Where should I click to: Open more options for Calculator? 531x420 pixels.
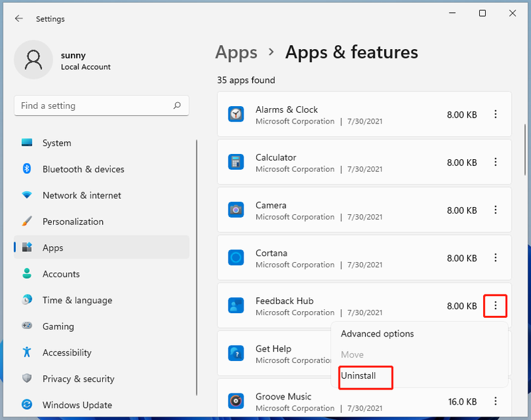495,162
